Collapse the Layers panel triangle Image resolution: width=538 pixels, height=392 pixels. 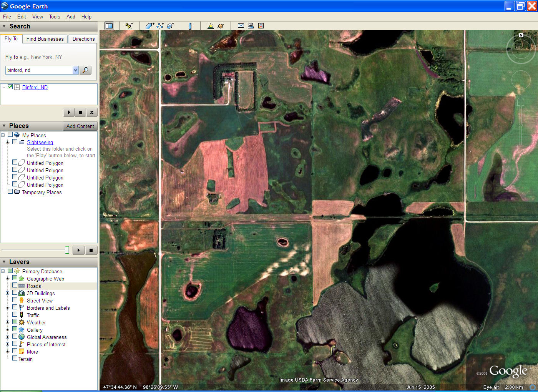(x=4, y=262)
